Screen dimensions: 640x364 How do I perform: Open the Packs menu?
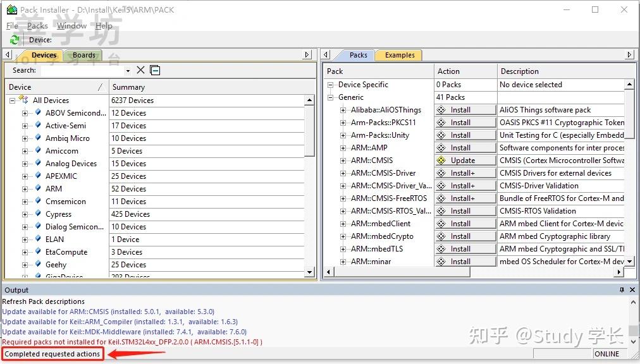(x=37, y=25)
